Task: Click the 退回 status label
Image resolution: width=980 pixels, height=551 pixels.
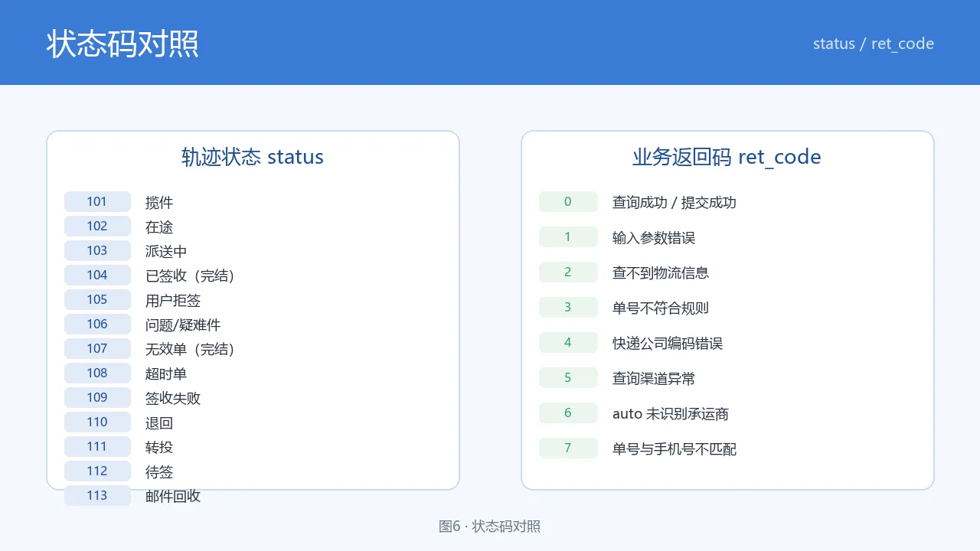Action: [x=159, y=423]
